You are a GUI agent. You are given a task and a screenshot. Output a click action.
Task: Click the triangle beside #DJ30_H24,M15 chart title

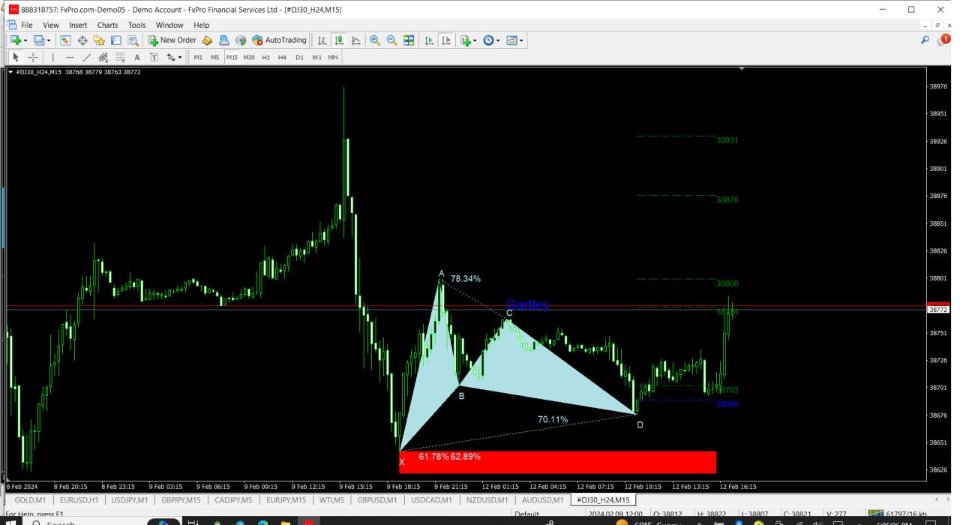click(10, 72)
